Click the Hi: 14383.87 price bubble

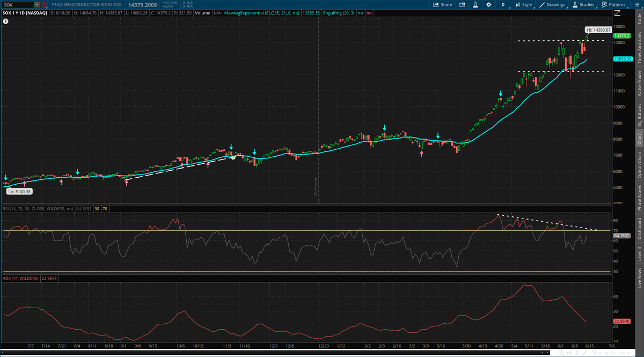click(597, 30)
